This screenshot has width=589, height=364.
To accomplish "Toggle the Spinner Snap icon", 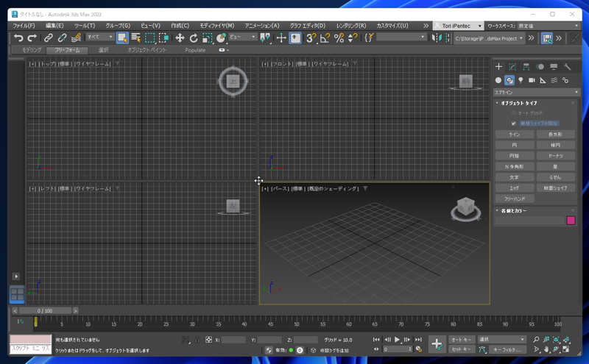I will 353,38.
